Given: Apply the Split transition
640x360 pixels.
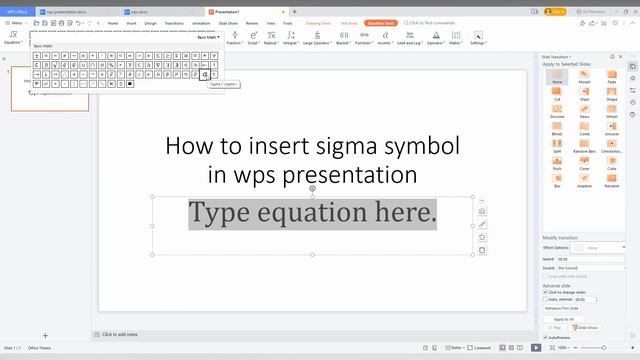Looking at the screenshot, I should pos(557,146).
